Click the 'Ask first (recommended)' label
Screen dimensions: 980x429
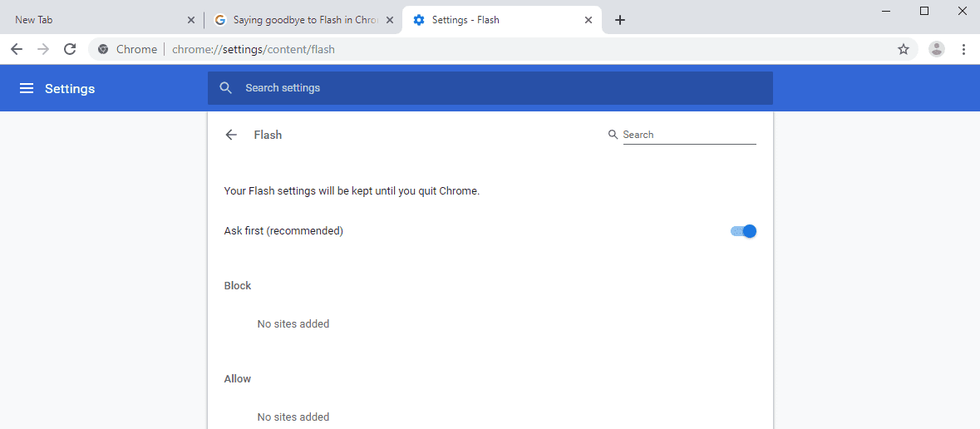tap(283, 231)
